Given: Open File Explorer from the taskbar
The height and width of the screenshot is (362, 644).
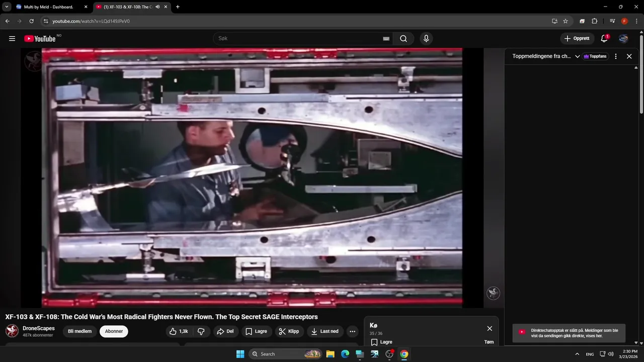Looking at the screenshot, I should (x=331, y=354).
